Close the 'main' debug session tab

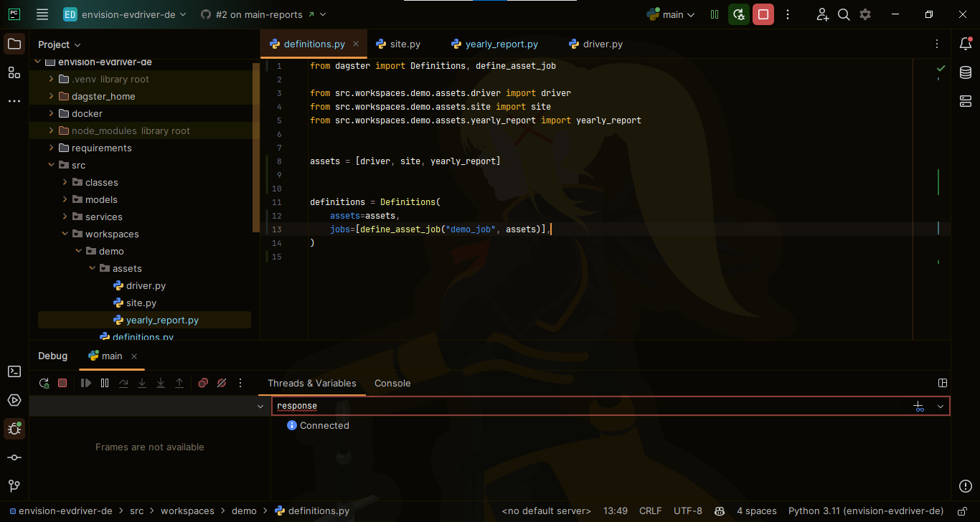(x=134, y=356)
